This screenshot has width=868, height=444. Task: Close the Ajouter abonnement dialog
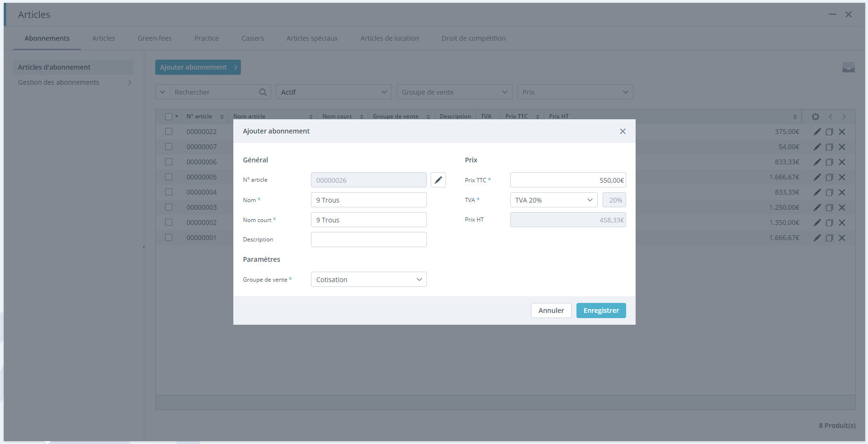click(623, 131)
